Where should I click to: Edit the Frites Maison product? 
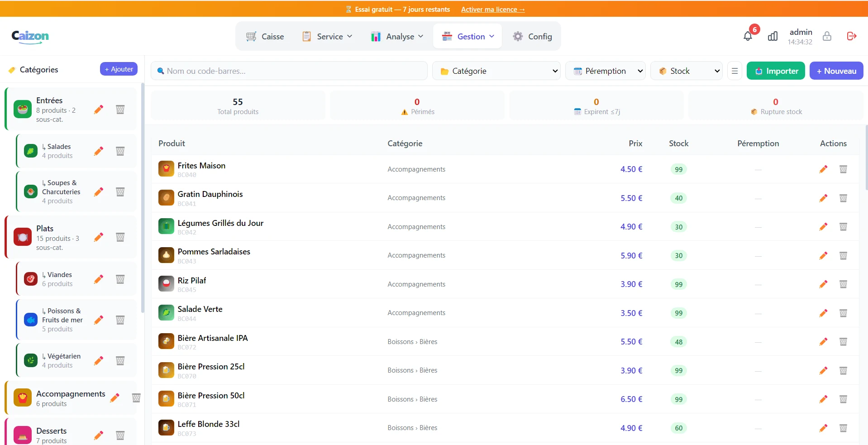point(823,169)
